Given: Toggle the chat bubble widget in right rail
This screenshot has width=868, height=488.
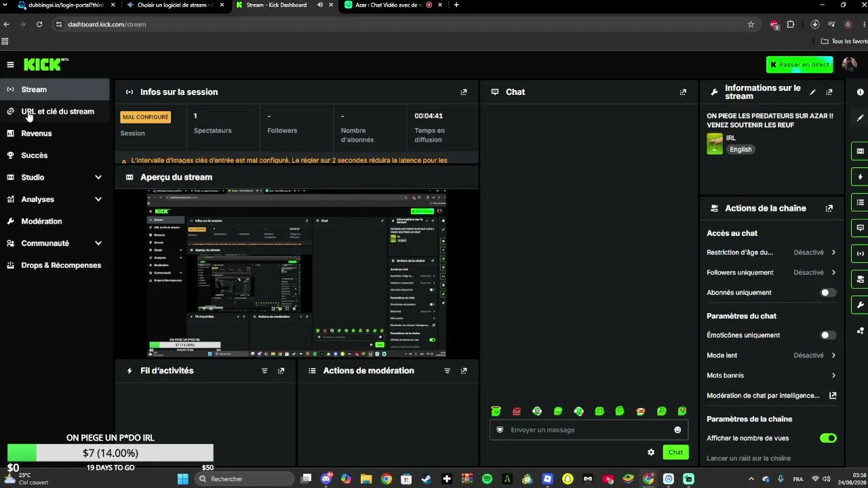Looking at the screenshot, I should click(861, 228).
